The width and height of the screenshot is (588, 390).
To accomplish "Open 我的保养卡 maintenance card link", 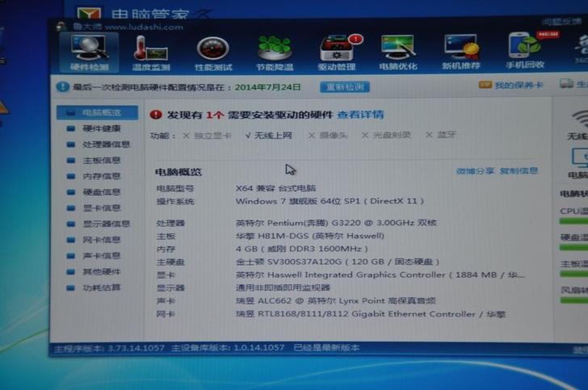I will [510, 85].
